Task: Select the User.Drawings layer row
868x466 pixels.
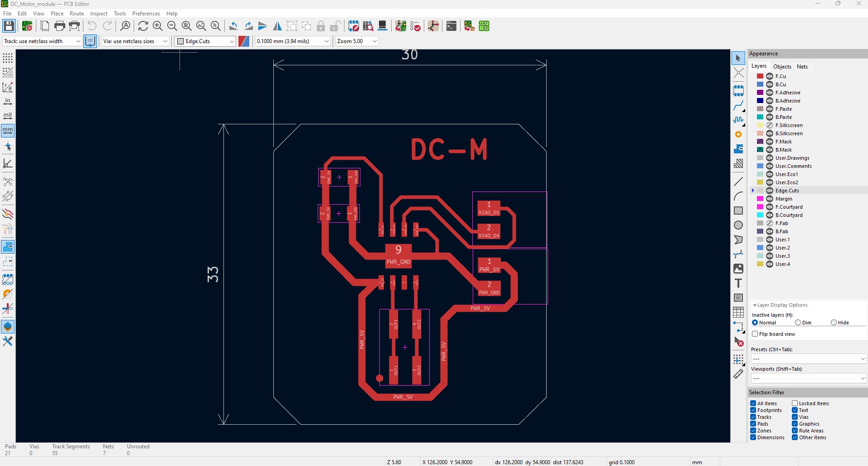Action: tap(808, 158)
